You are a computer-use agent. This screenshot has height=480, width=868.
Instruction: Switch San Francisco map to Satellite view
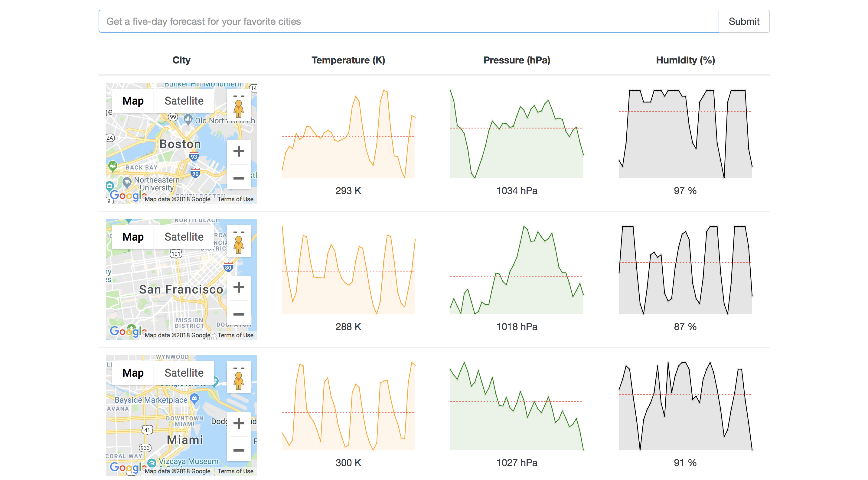point(184,237)
